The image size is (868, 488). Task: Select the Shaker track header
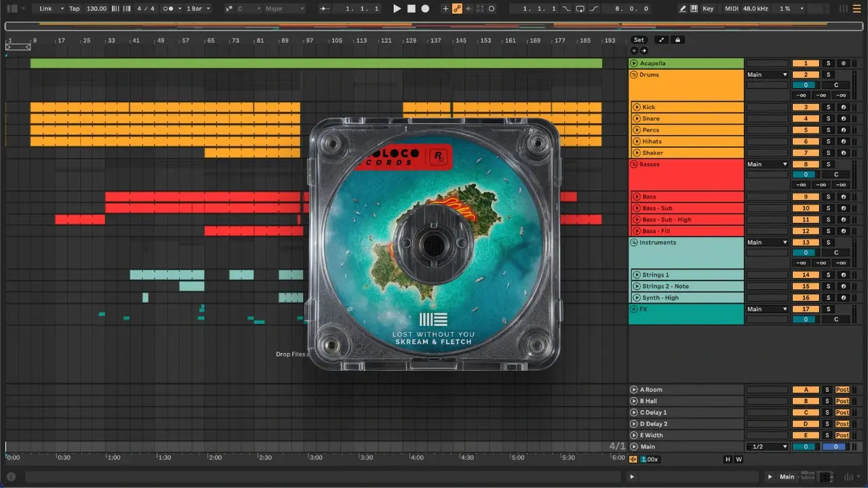[x=687, y=153]
